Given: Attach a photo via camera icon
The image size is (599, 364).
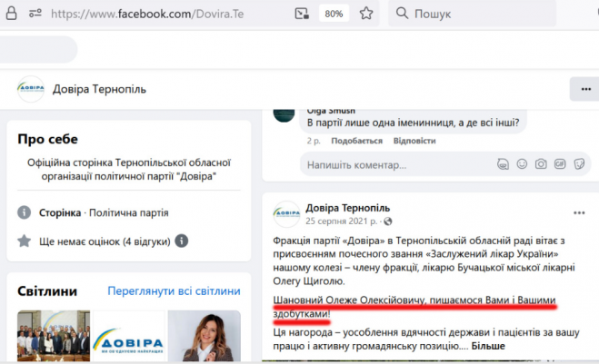Looking at the screenshot, I should click(541, 164).
